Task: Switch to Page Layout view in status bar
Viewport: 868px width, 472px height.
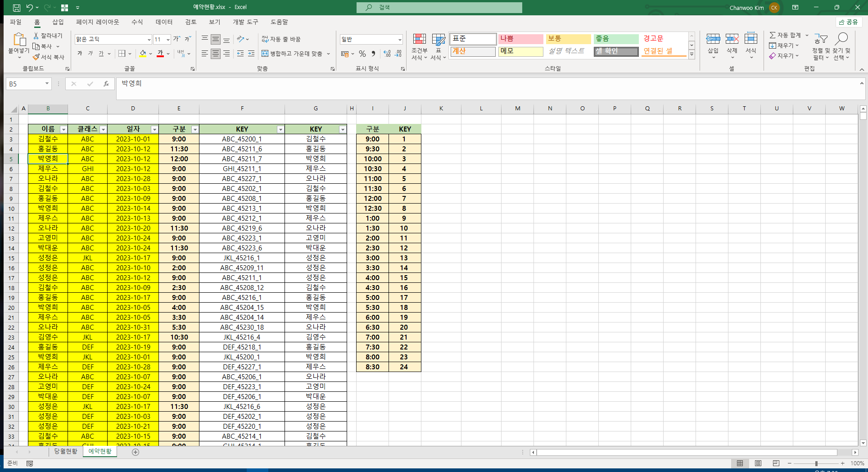Action: [x=758, y=463]
